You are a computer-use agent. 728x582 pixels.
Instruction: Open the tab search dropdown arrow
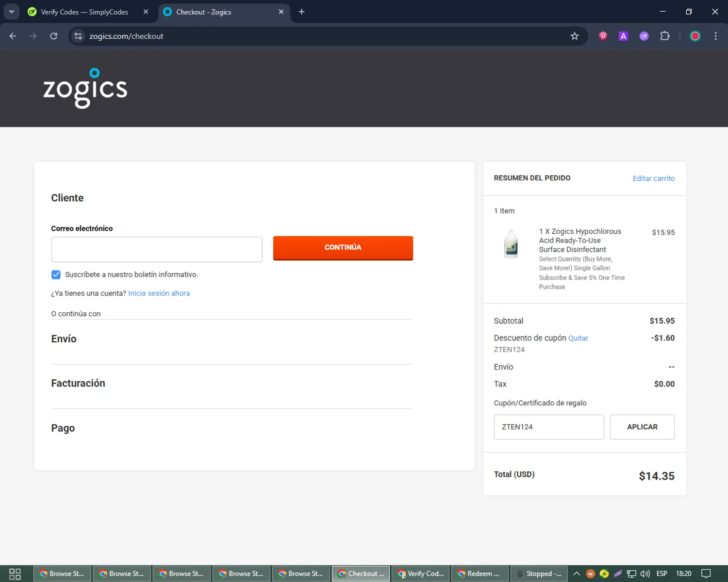point(12,12)
